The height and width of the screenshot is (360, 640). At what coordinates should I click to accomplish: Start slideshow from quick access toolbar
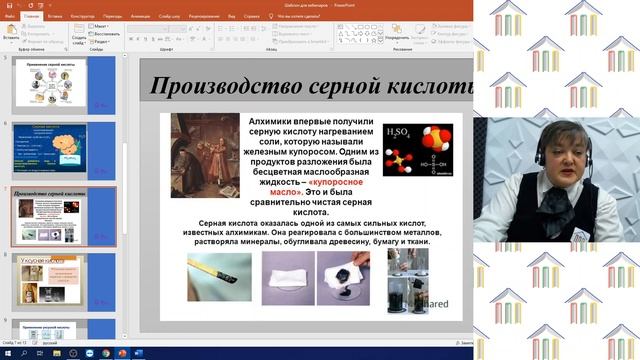pyautogui.click(x=41, y=6)
